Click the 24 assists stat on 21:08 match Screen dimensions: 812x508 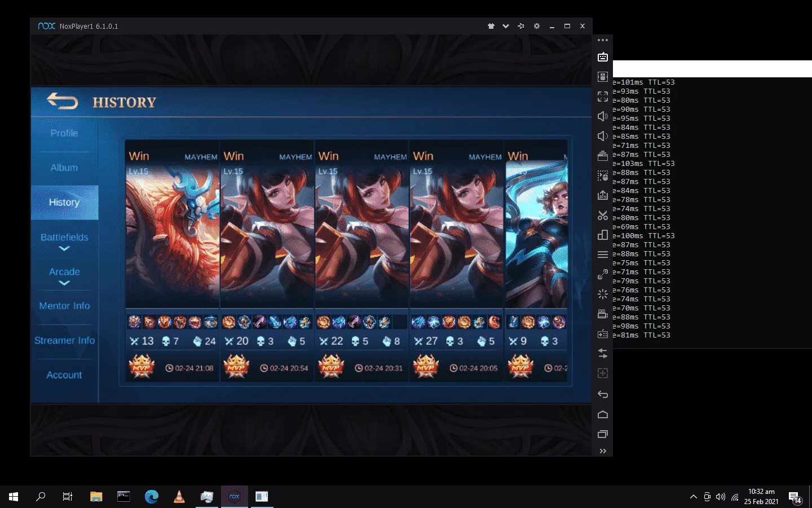click(204, 341)
